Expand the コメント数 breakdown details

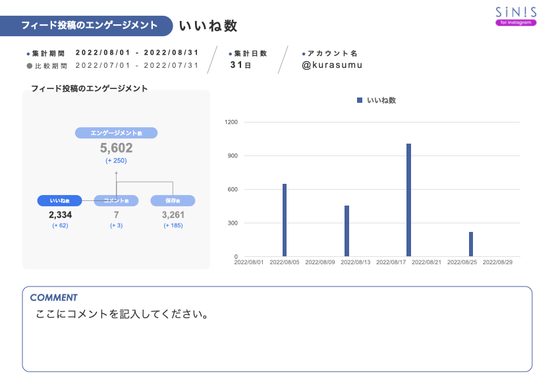coord(116,200)
